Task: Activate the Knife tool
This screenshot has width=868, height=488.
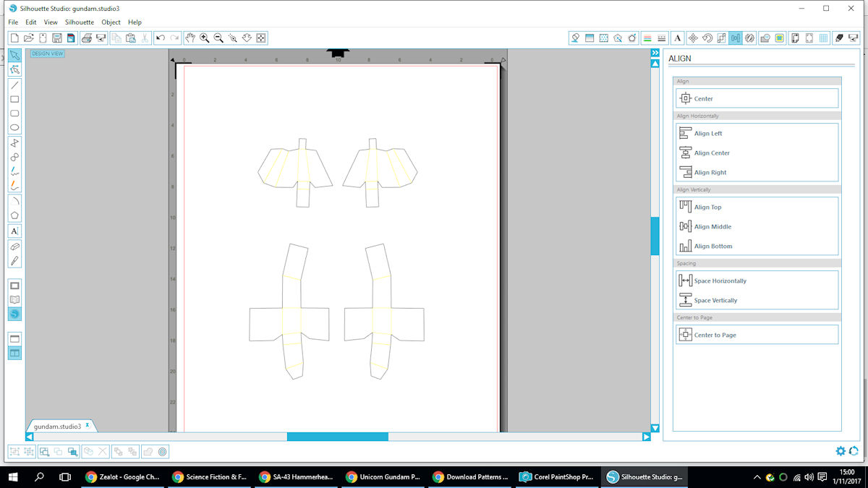Action: [x=14, y=261]
